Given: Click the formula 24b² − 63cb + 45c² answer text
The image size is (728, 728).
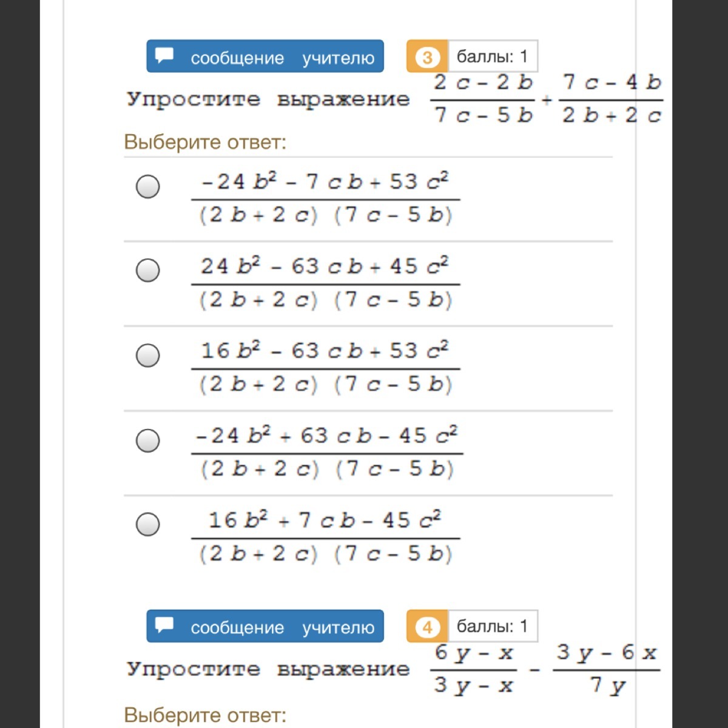Looking at the screenshot, I should click(325, 283).
